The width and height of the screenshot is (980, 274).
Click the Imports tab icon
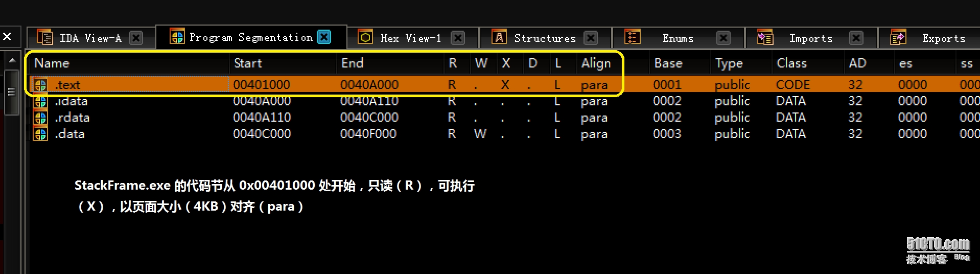coord(765,37)
